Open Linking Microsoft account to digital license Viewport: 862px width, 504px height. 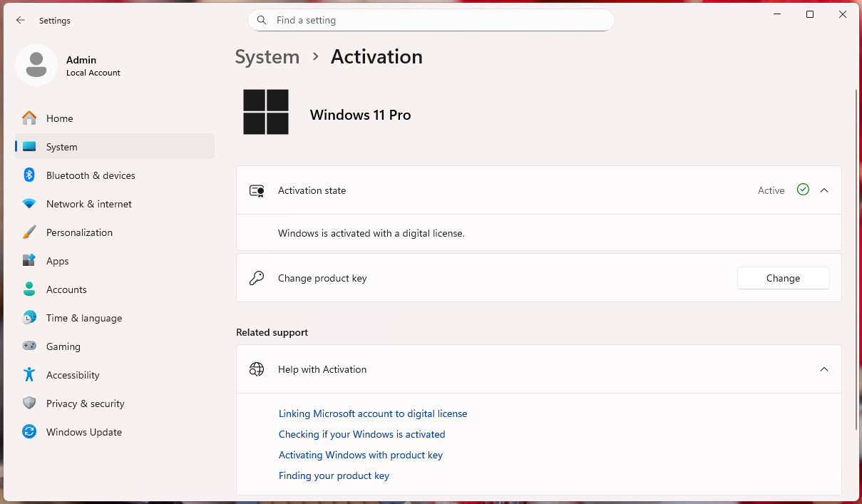(x=373, y=413)
